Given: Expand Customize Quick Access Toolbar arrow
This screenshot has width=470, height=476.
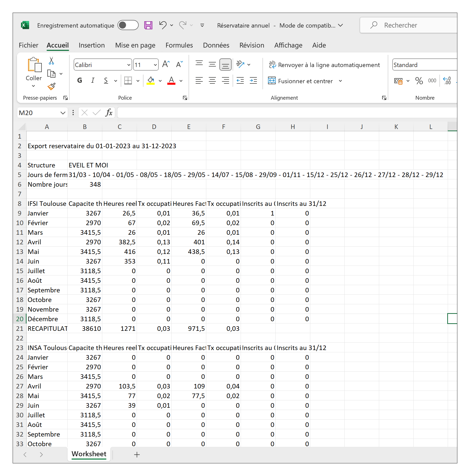Looking at the screenshot, I should point(202,25).
